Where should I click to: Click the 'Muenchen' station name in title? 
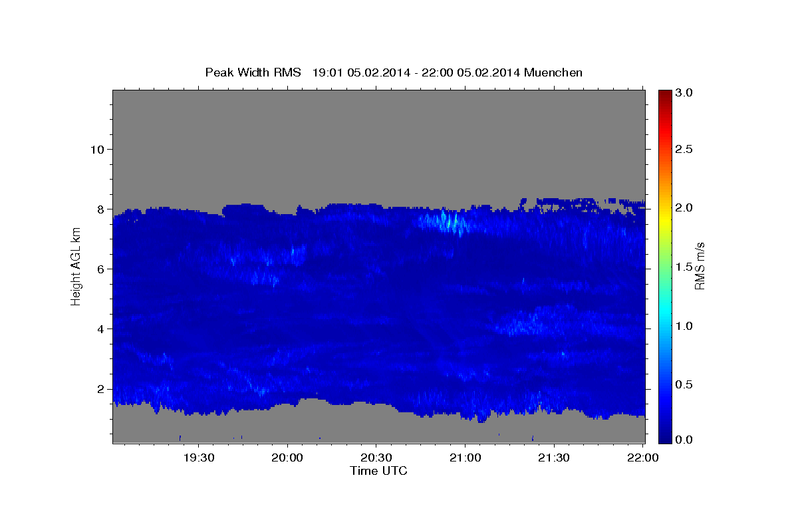click(x=553, y=72)
